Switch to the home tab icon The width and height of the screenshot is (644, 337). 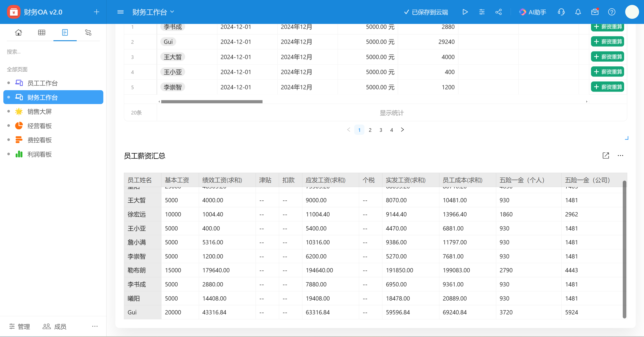[x=19, y=32]
